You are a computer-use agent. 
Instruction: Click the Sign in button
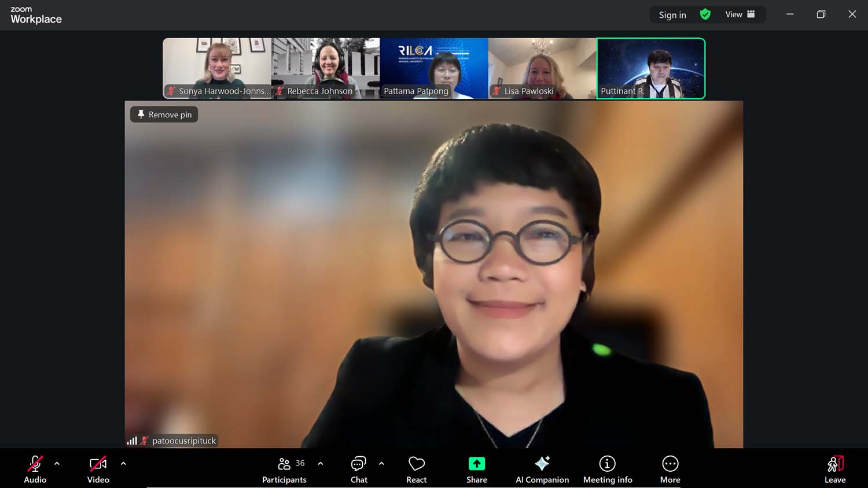[672, 15]
